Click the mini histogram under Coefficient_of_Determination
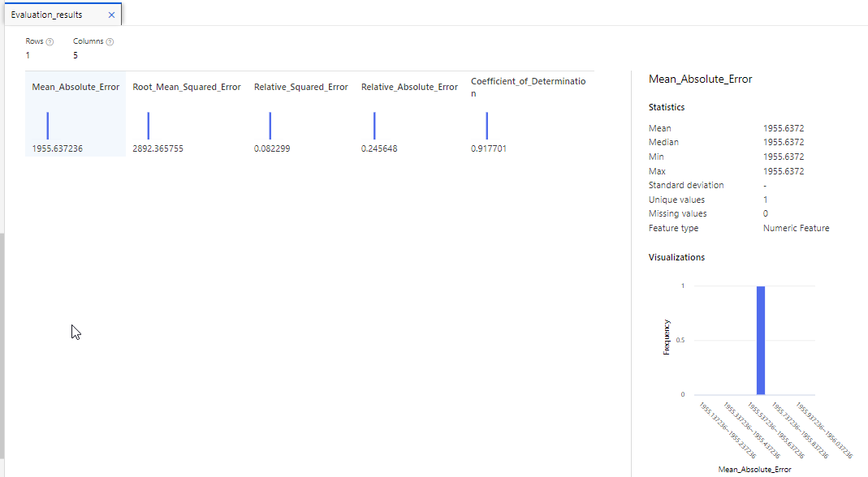This screenshot has width=868, height=477. point(486,126)
